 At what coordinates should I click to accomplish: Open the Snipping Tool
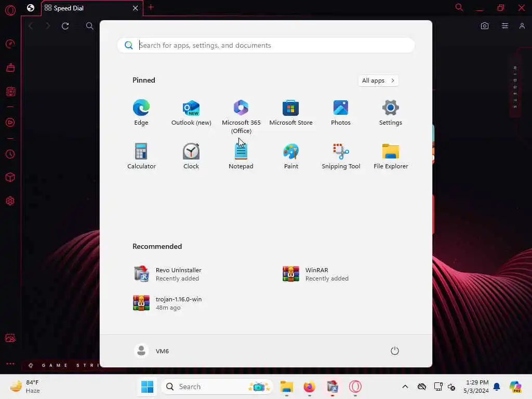coord(341,156)
